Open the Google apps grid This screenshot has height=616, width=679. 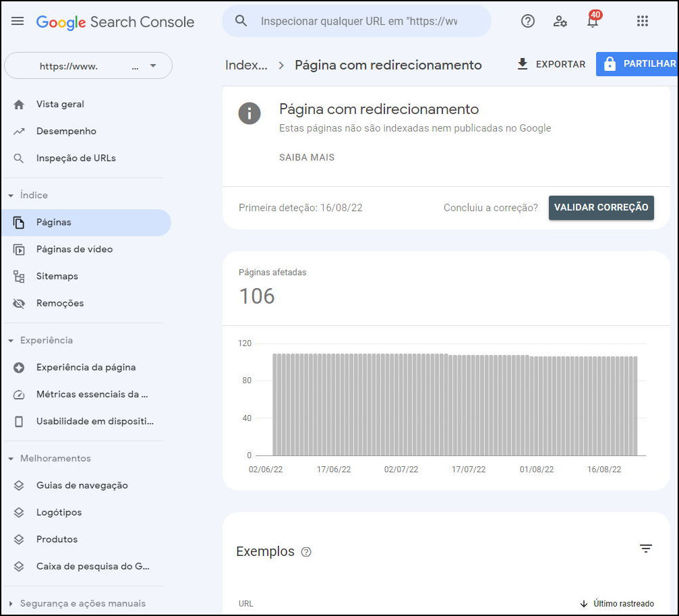(642, 21)
